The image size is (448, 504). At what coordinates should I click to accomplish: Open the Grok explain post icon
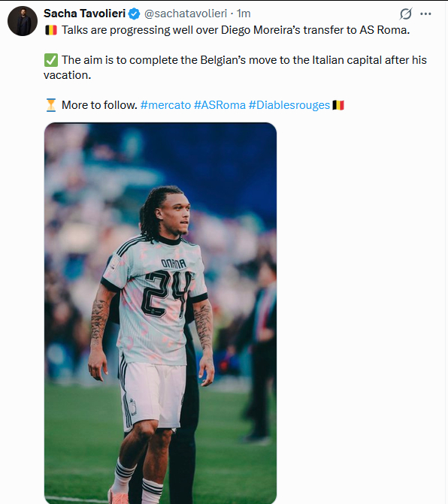(x=406, y=14)
